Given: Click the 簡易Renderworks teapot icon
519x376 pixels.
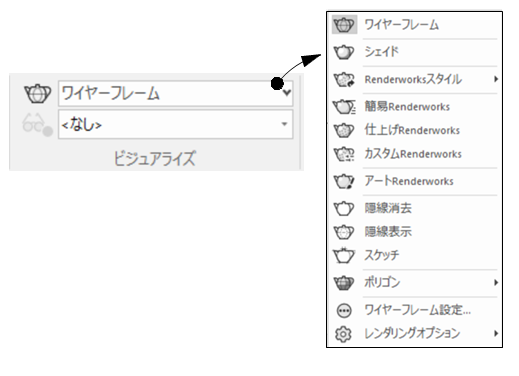Looking at the screenshot, I should pos(344,107).
